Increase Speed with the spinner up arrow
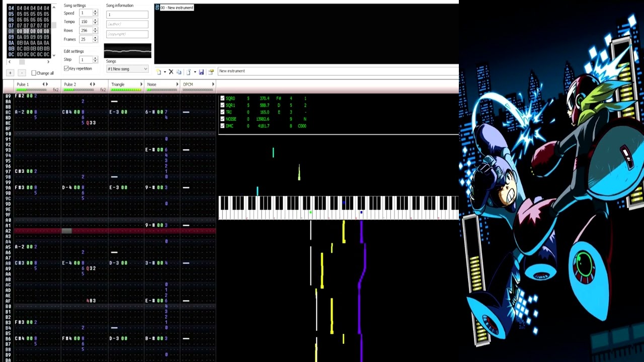This screenshot has width=644, height=362. click(x=95, y=11)
